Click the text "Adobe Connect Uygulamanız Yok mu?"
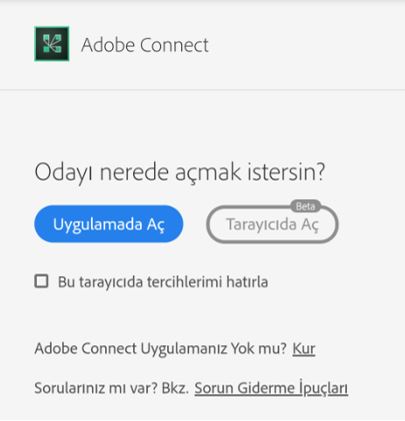The width and height of the screenshot is (405, 421). (x=161, y=349)
